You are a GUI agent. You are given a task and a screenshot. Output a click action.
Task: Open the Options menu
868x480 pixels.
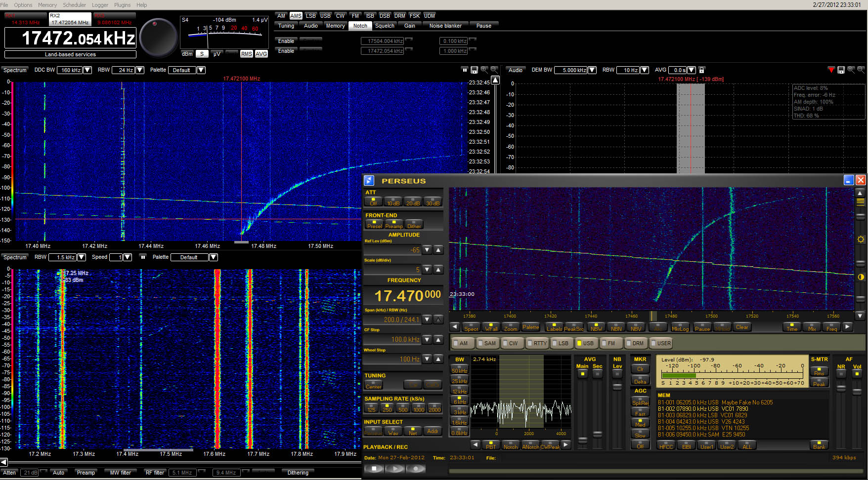pyautogui.click(x=23, y=5)
